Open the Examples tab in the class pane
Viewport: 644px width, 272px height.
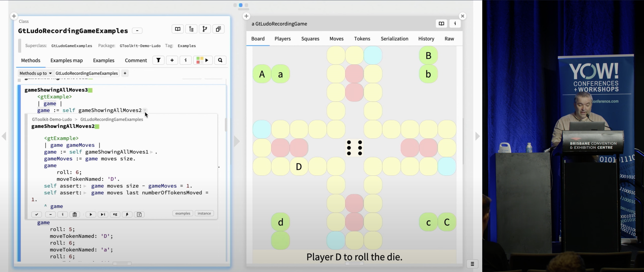pos(103,60)
